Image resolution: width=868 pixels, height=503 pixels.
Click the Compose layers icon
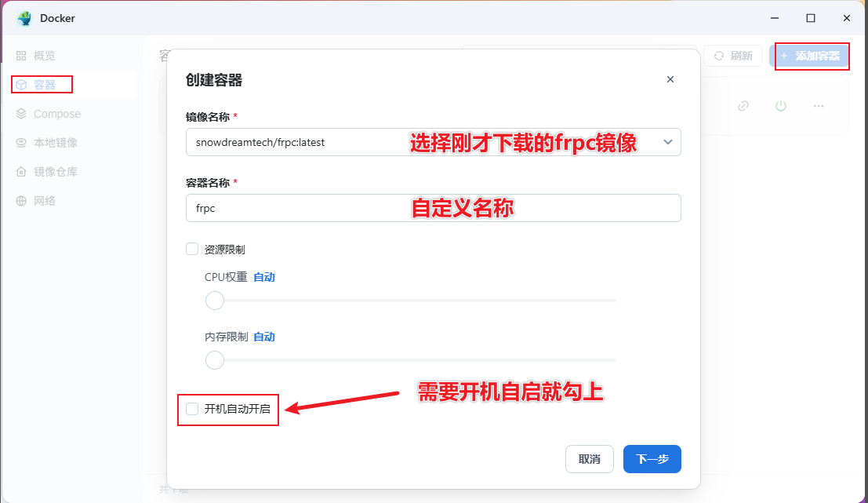pyautogui.click(x=21, y=114)
